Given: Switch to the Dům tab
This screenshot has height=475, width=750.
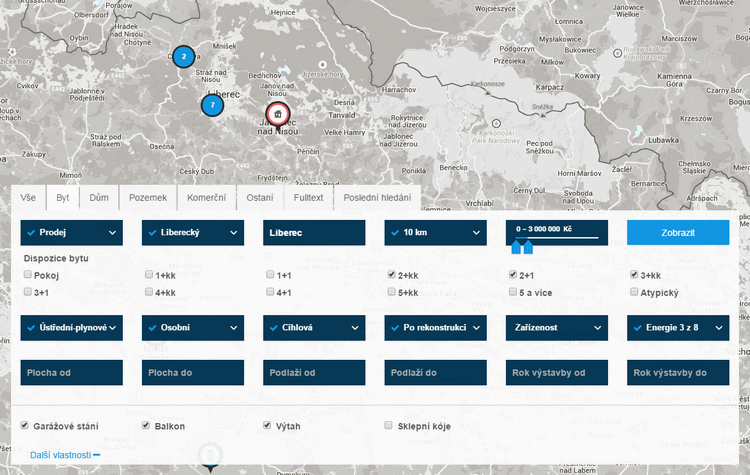Looking at the screenshot, I should [99, 198].
